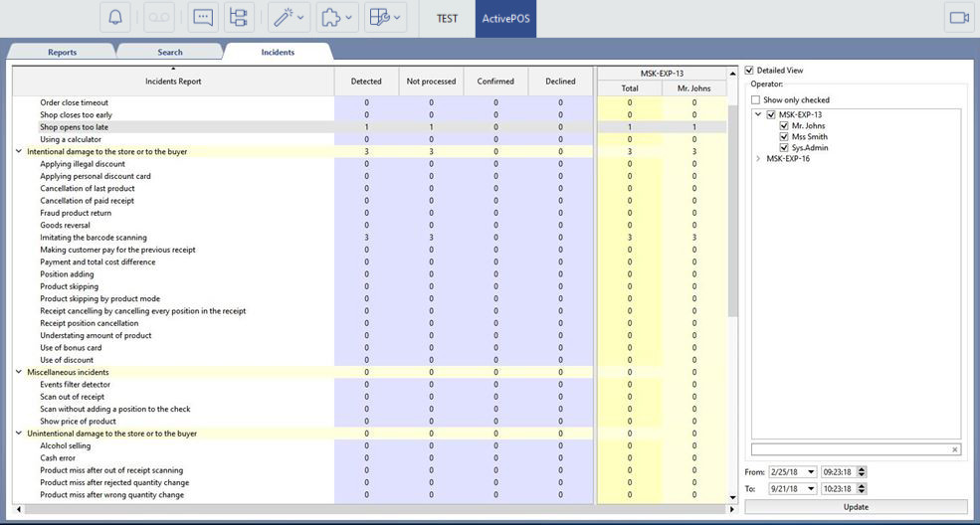Open the message panel speech-bubble icon
The width and height of the screenshot is (980, 525).
pos(203,18)
